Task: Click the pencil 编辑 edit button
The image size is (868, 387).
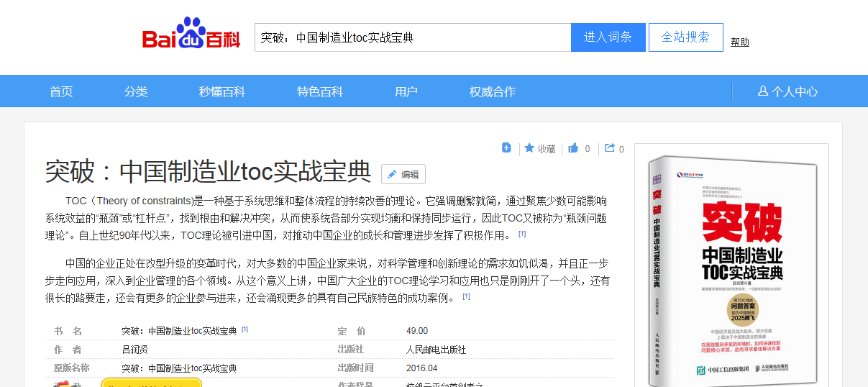Action: (403, 174)
